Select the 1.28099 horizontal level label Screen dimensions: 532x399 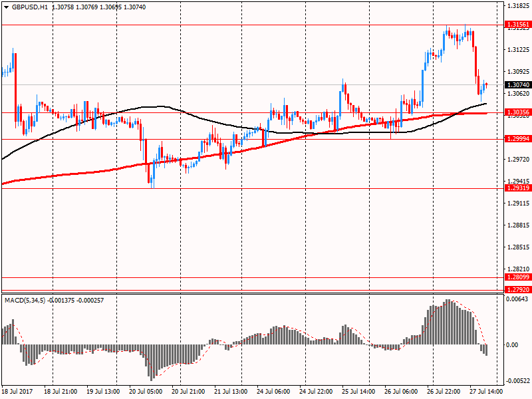518,277
